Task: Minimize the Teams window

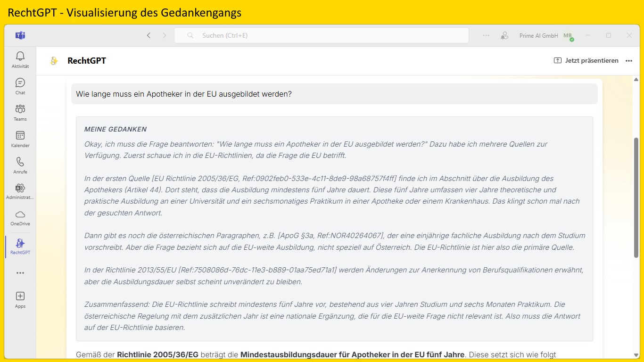Action: pos(588,35)
